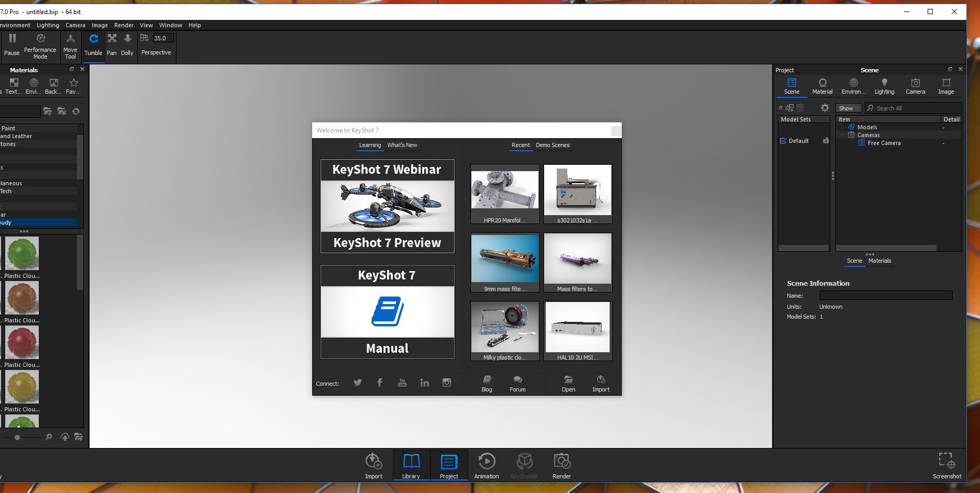Activate the Move Tool

(70, 46)
